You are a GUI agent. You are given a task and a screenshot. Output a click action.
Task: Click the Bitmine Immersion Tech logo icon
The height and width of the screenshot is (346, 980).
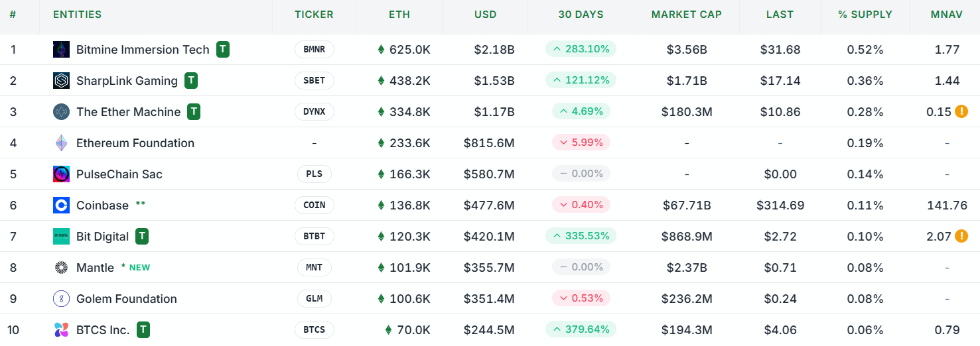click(61, 50)
